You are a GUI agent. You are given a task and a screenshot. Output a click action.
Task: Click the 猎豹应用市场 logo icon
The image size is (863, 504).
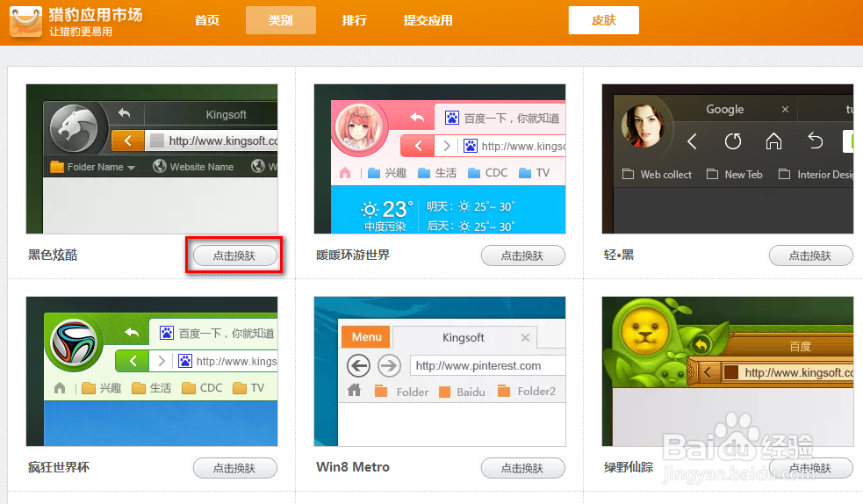25,22
